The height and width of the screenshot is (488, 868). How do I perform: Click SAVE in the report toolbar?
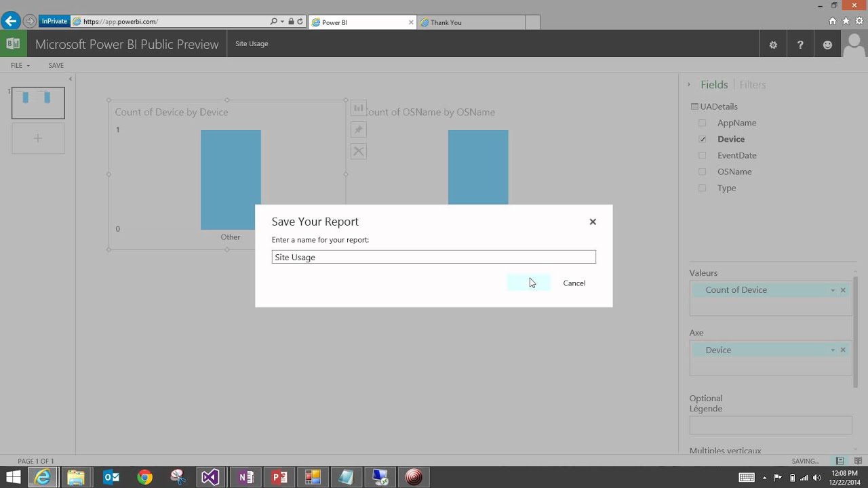(56, 66)
